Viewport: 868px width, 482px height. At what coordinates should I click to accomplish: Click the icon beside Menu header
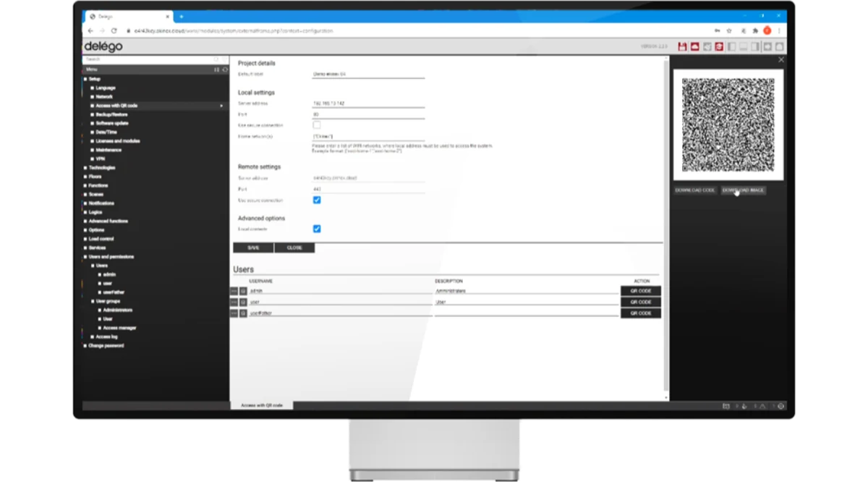click(216, 69)
